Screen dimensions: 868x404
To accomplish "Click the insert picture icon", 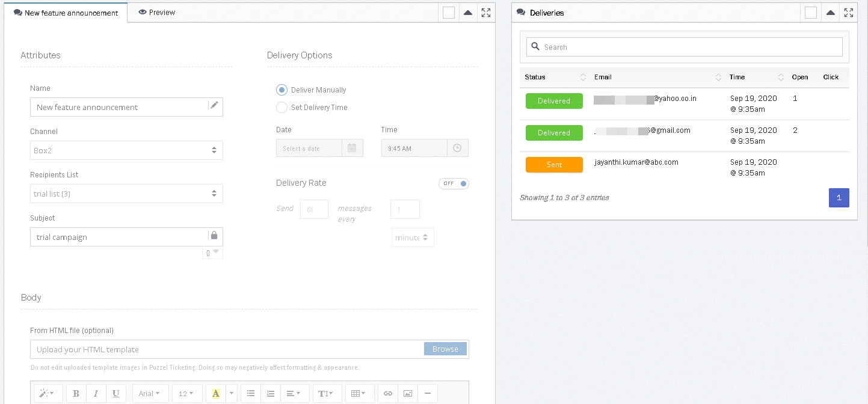I will pos(408,394).
